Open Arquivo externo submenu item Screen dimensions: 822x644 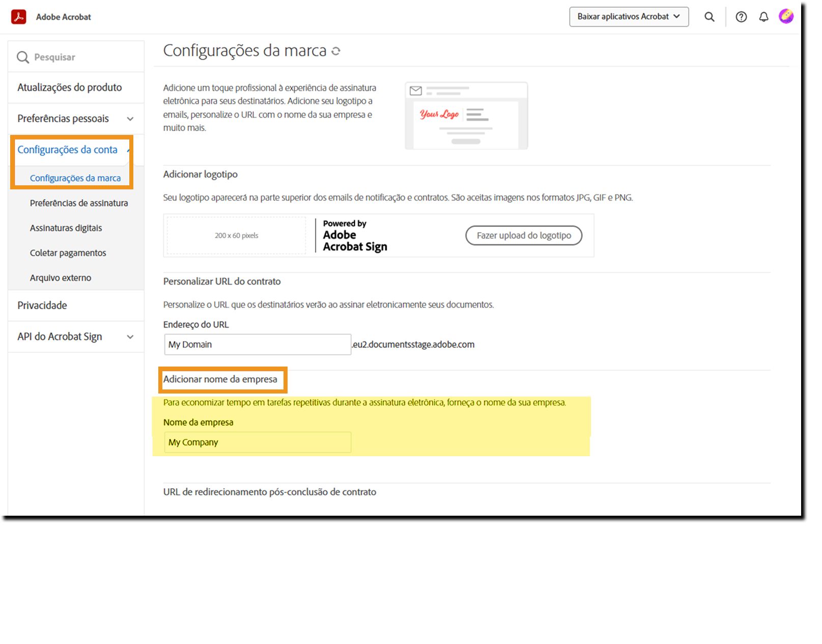coord(61,278)
